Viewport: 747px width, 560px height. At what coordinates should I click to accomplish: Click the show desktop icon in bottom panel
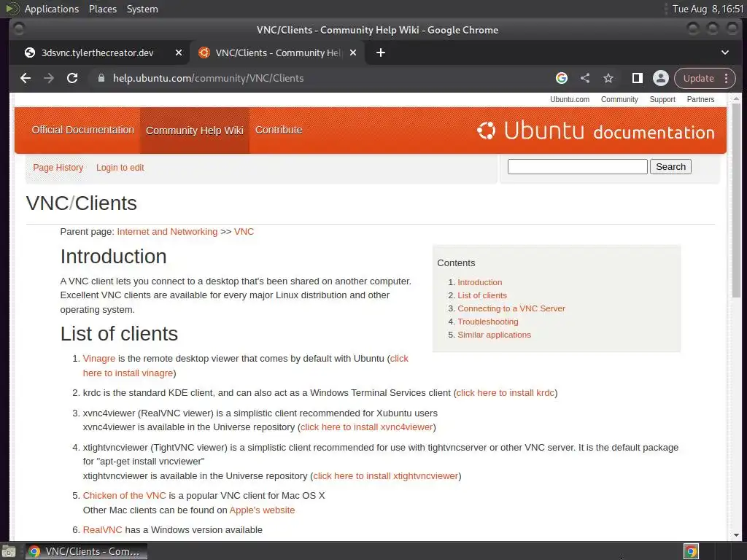tap(9, 551)
